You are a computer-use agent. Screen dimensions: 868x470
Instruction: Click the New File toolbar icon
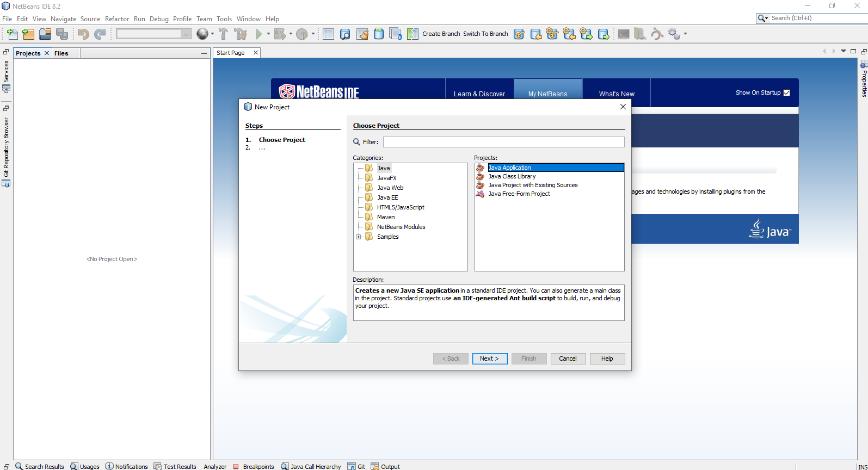[x=12, y=34]
